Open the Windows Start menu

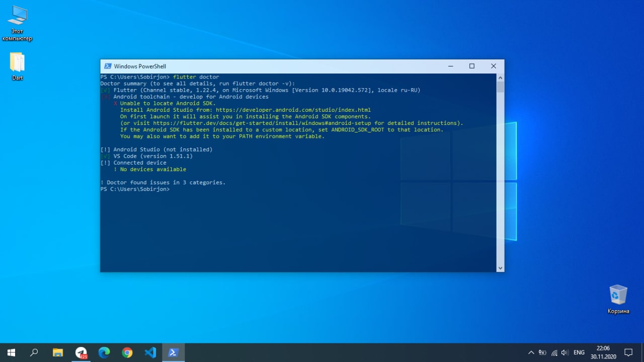coord(11,352)
